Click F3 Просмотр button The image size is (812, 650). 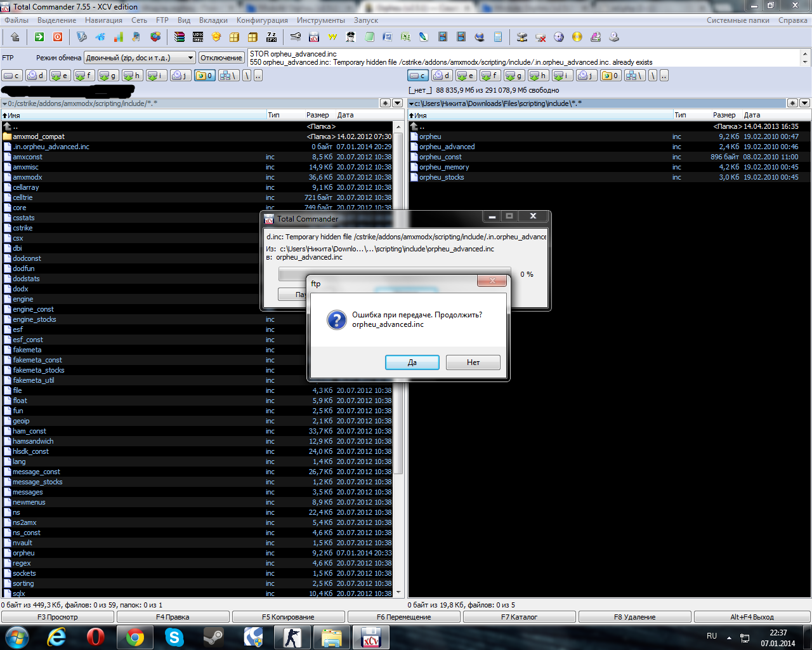58,617
